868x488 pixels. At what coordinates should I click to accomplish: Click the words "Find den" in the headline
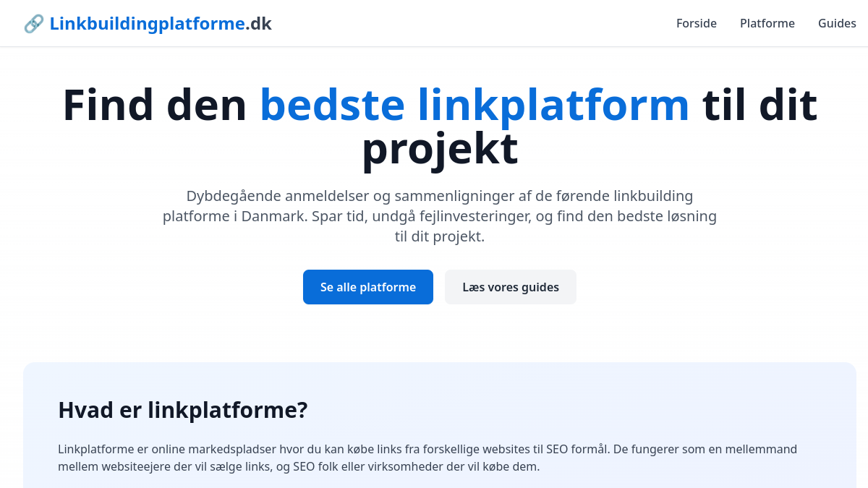pos(155,105)
